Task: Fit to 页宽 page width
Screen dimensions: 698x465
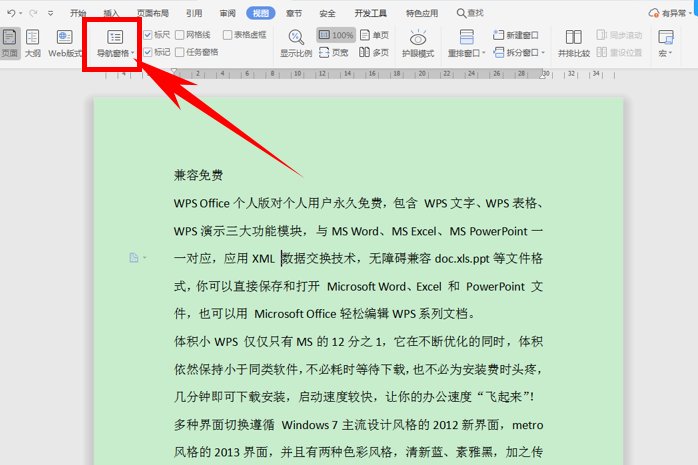Action: 334,53
